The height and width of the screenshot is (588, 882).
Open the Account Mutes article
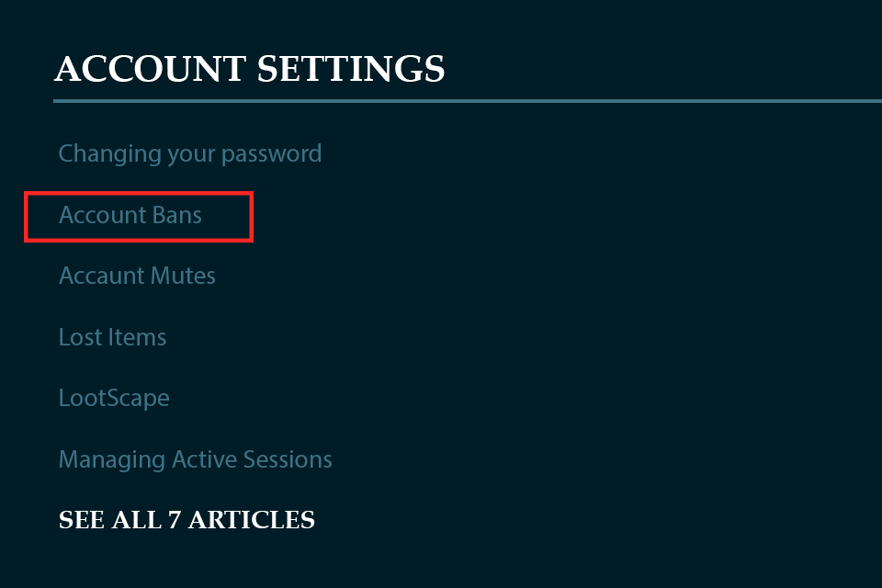click(x=137, y=276)
